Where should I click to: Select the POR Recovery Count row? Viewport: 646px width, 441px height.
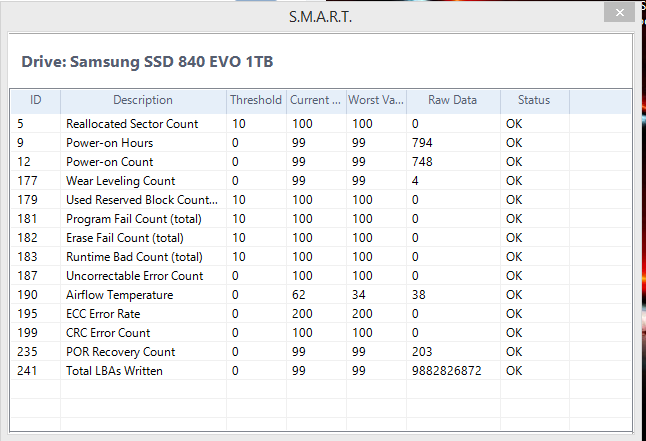coord(321,351)
